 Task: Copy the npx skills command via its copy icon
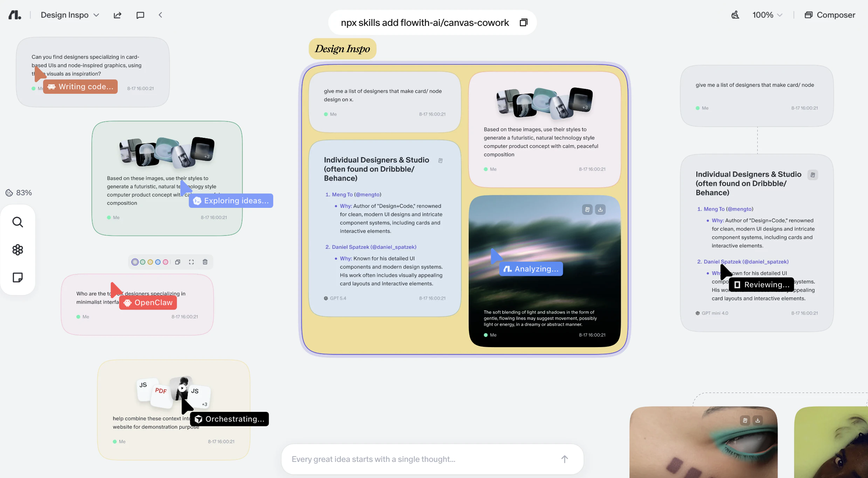[523, 22]
